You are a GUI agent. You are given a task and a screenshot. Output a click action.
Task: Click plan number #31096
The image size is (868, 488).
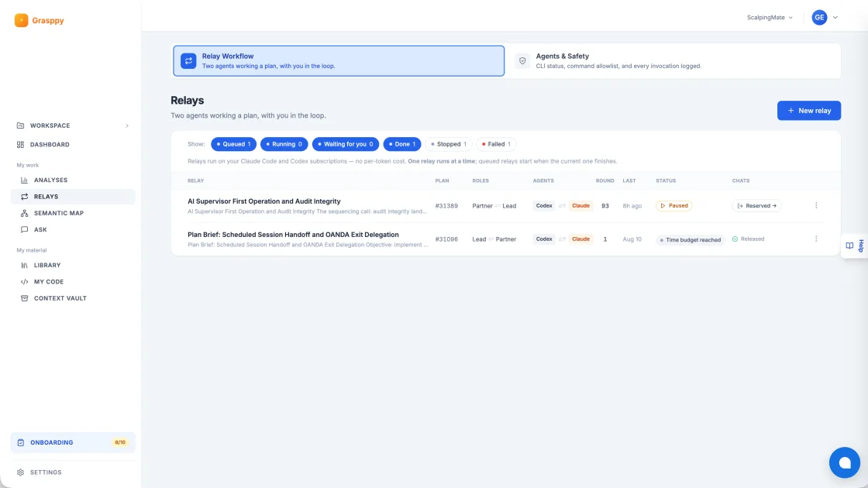[x=446, y=239]
